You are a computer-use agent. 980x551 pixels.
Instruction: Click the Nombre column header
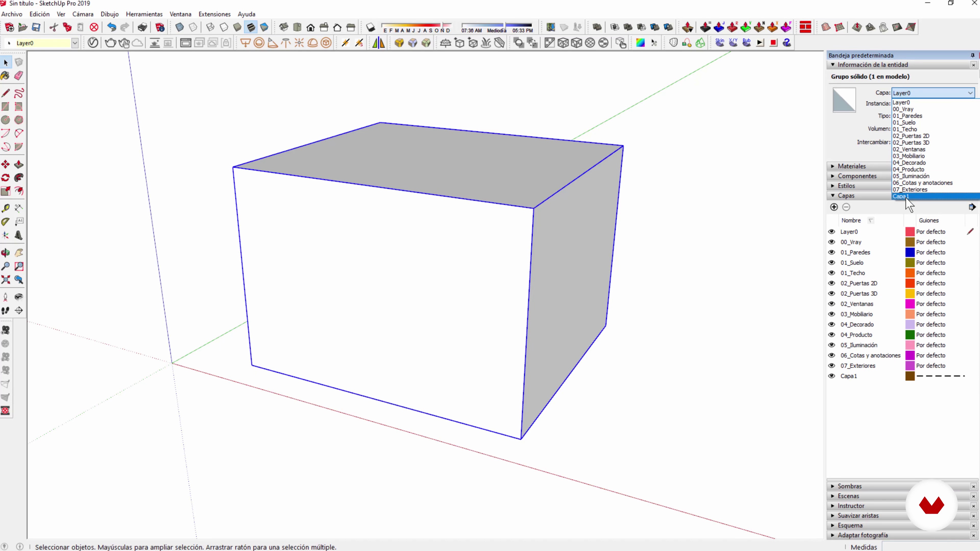(x=851, y=220)
